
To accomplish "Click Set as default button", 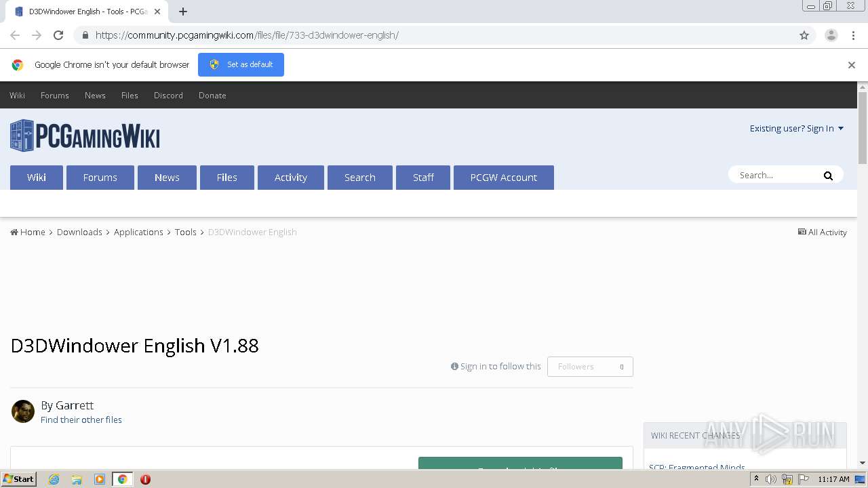I will coord(241,64).
